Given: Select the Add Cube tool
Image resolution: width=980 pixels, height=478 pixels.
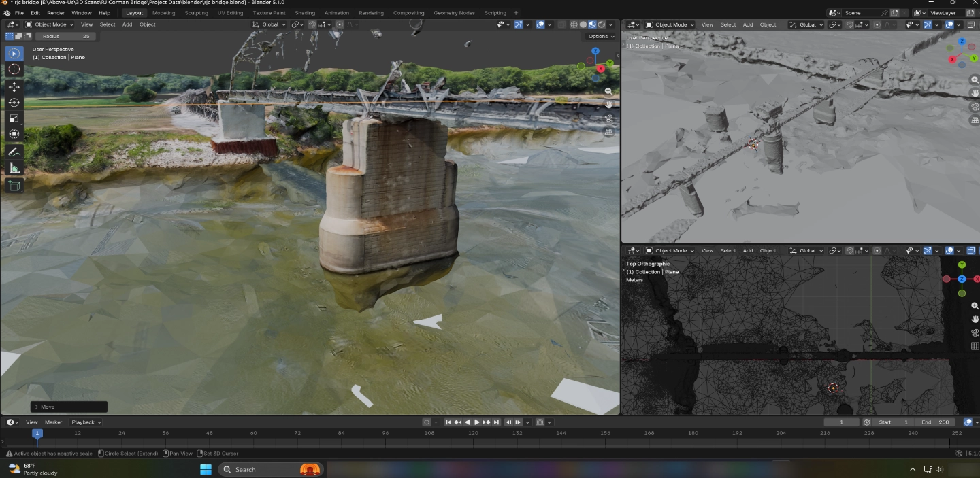Looking at the screenshot, I should 14,186.
